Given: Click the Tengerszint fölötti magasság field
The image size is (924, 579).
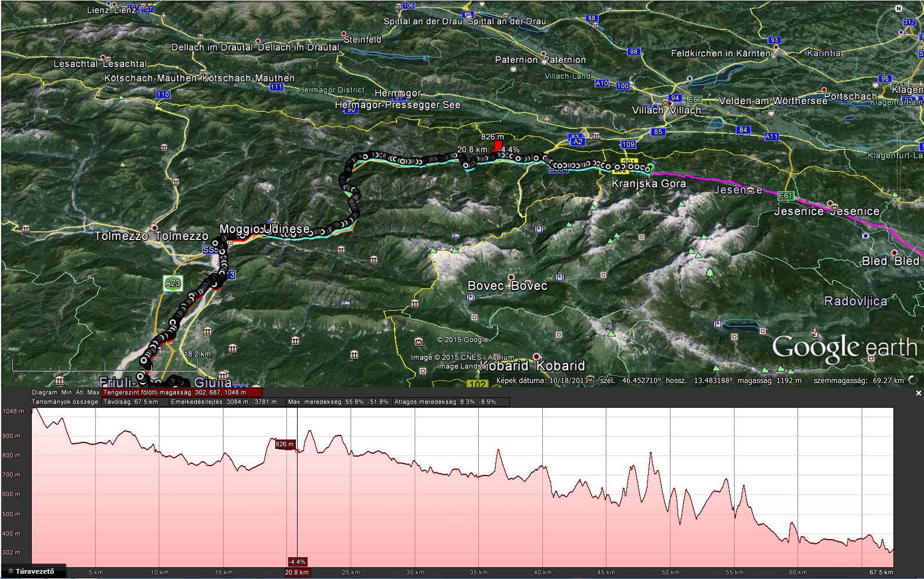Looking at the screenshot, I should [182, 392].
